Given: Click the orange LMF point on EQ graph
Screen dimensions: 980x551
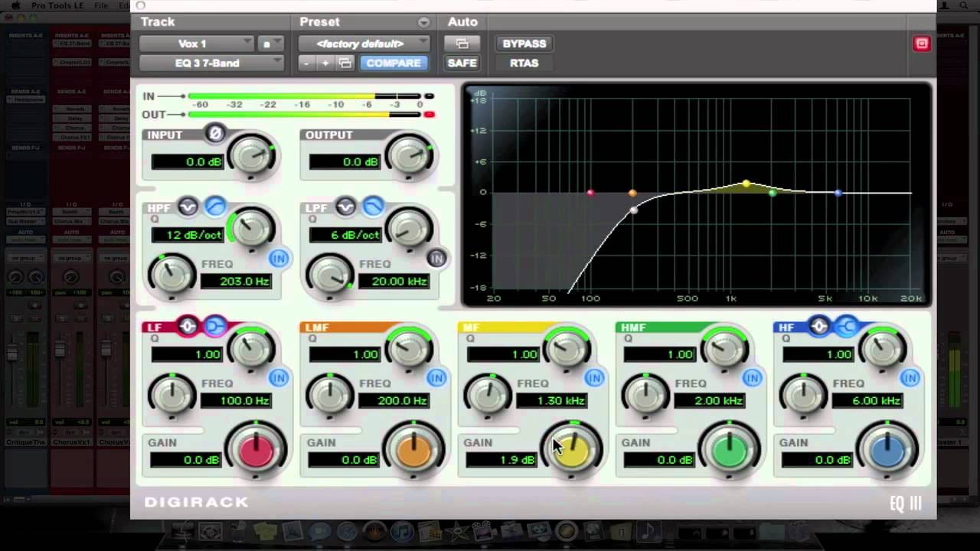Looking at the screenshot, I should (x=632, y=194).
